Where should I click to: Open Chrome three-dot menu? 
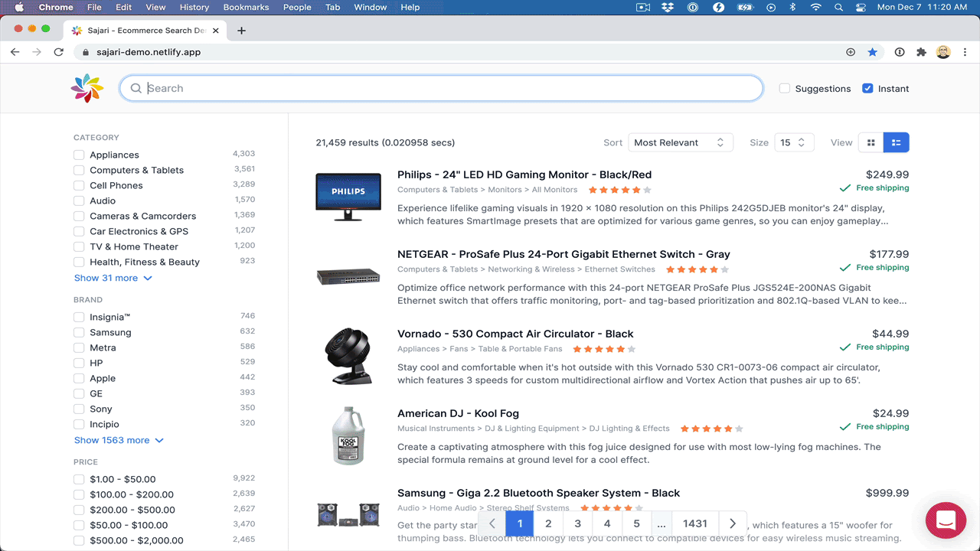965,52
